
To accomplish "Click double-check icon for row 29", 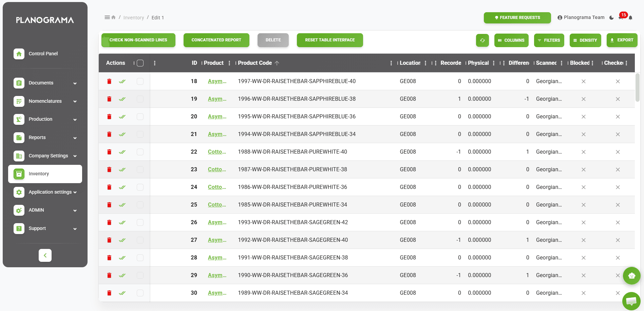I will click(x=122, y=275).
